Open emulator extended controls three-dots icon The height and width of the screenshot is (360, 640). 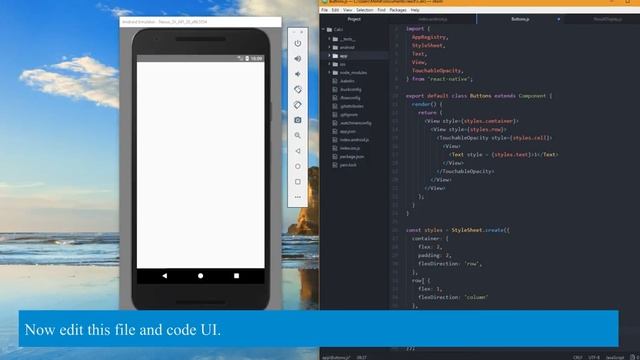click(x=298, y=197)
